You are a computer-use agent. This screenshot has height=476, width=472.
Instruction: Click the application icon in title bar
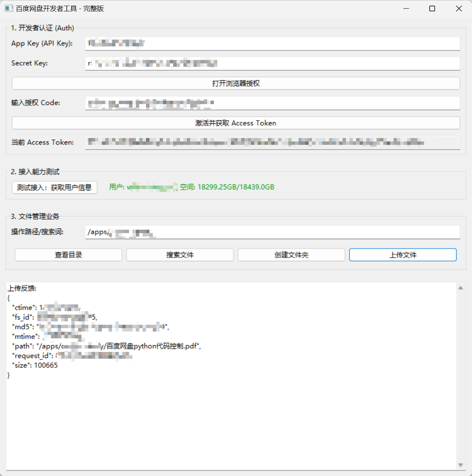click(x=9, y=8)
